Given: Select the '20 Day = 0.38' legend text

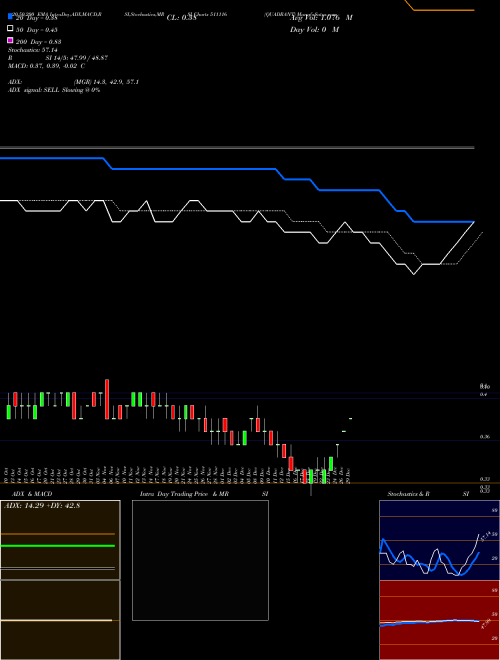Looking at the screenshot, I should tap(36, 18).
